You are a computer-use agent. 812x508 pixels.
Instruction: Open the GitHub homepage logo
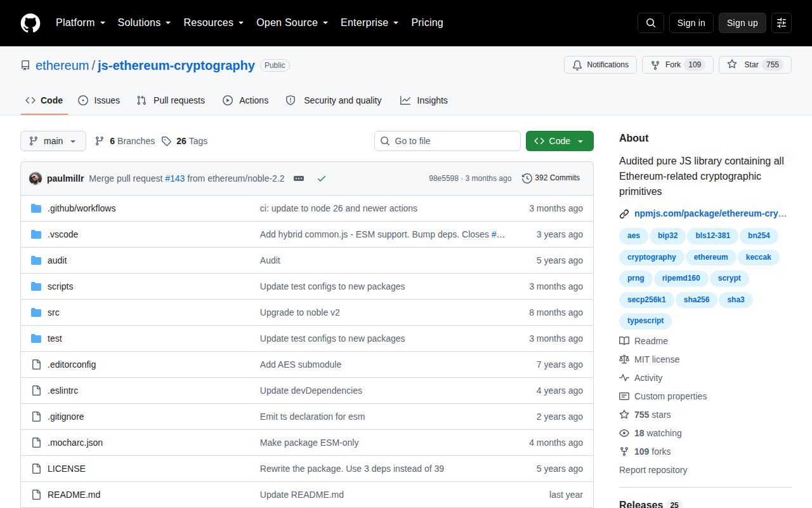[30, 23]
